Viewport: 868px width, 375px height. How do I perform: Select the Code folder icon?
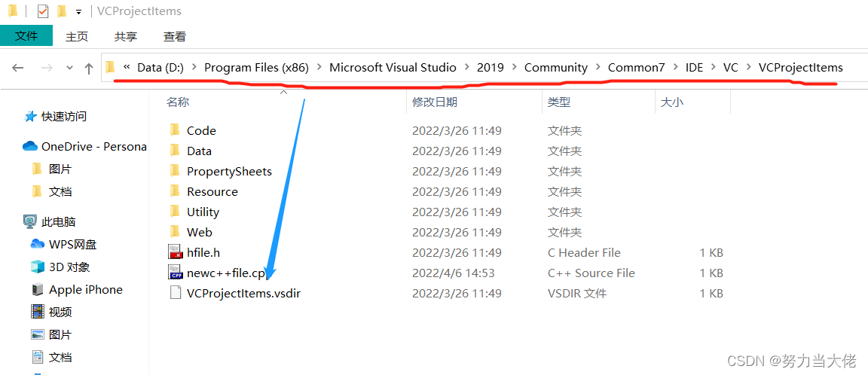tap(175, 130)
